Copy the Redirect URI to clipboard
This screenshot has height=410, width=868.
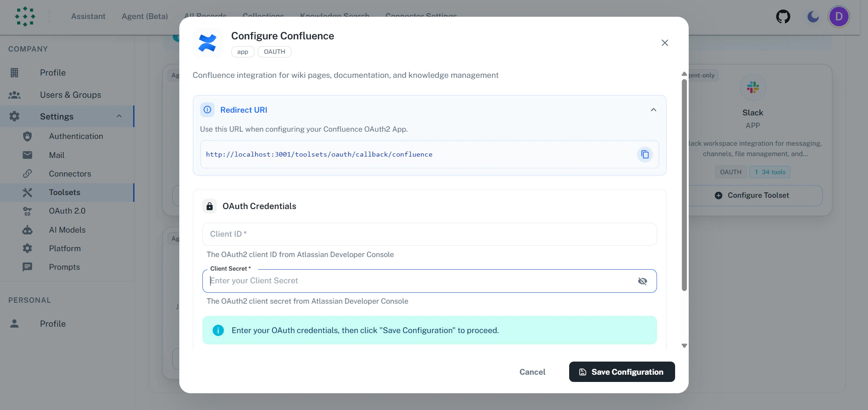pyautogui.click(x=645, y=154)
